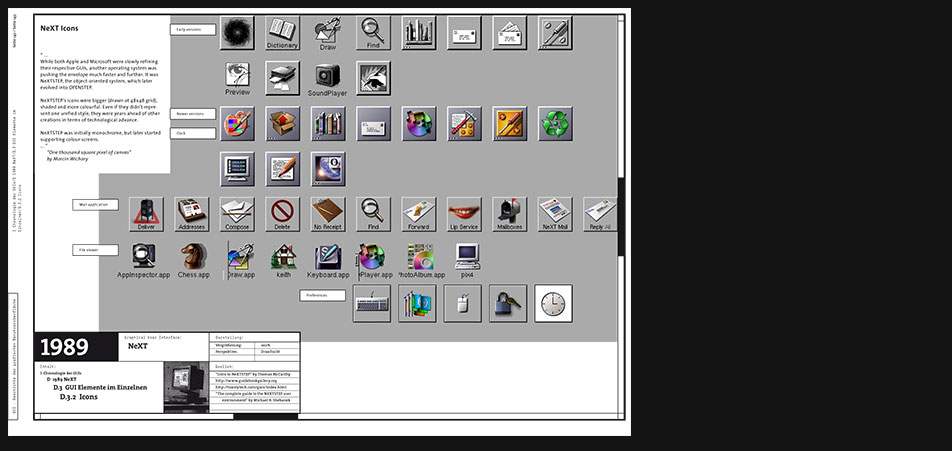Click the Lip Service icon

point(463,212)
